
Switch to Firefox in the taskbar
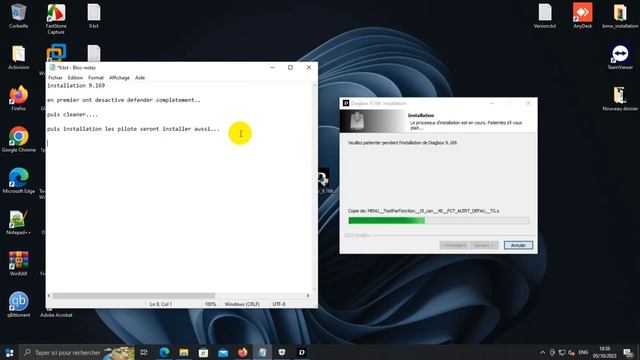[x=242, y=352]
